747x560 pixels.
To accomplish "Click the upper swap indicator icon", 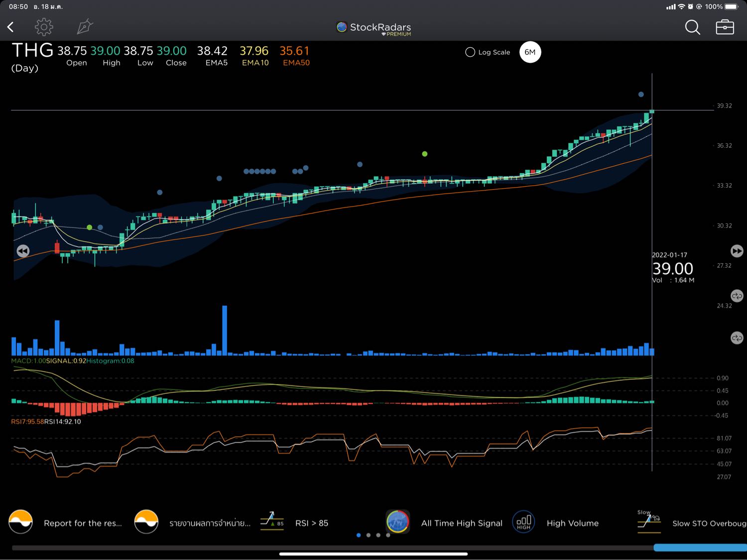I will click(x=737, y=296).
